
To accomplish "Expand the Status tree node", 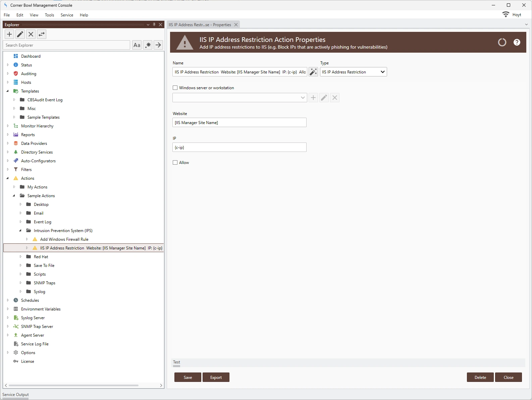I will (x=8, y=65).
